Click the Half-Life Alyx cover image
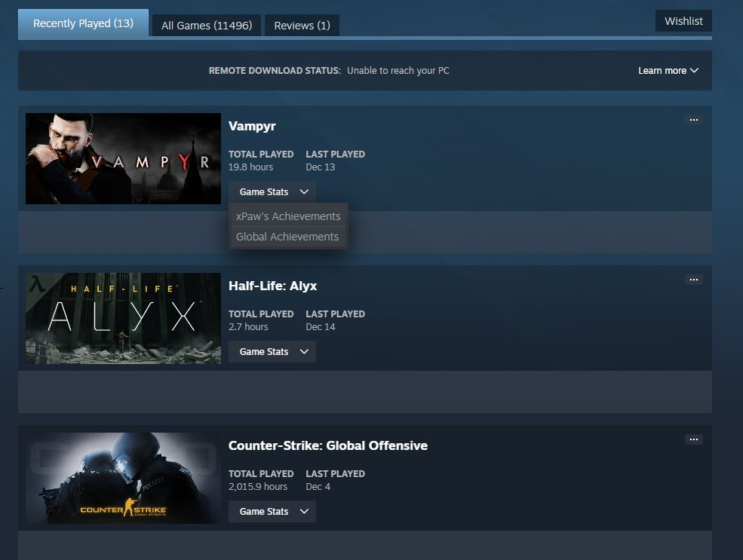 point(123,319)
